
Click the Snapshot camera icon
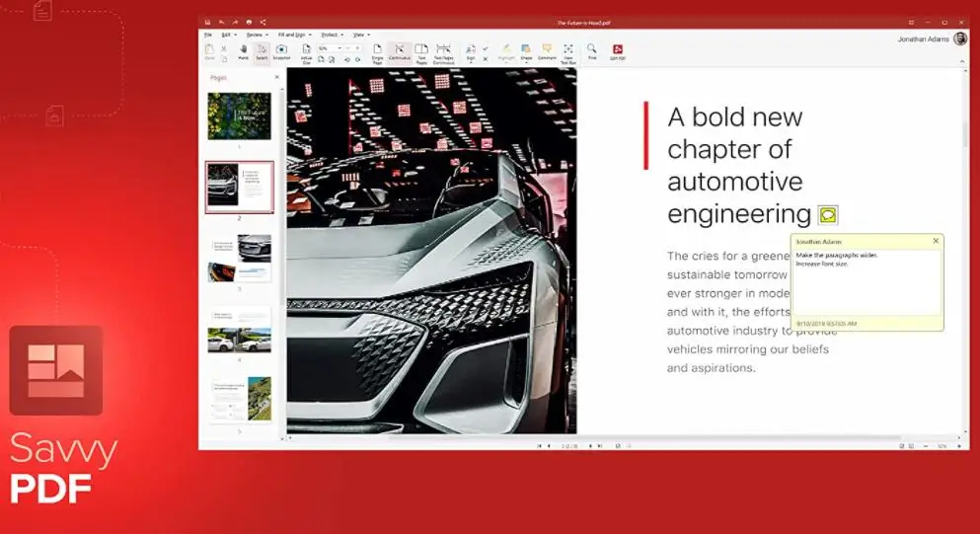click(x=281, y=51)
